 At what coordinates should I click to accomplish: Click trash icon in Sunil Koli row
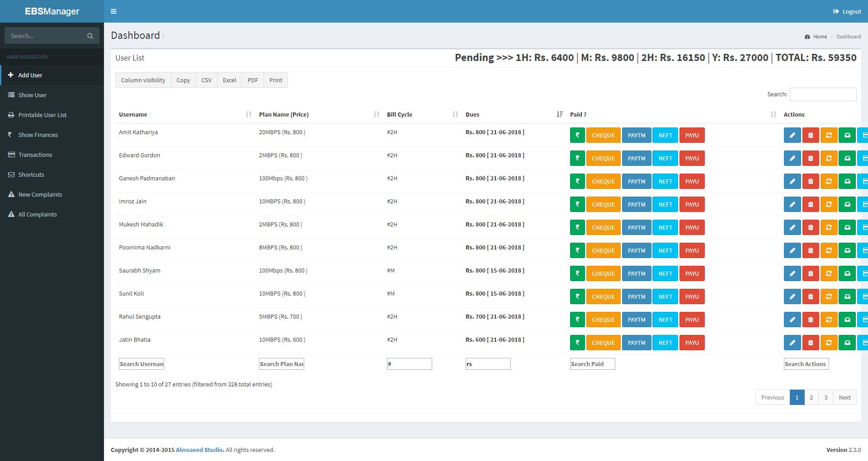point(811,296)
